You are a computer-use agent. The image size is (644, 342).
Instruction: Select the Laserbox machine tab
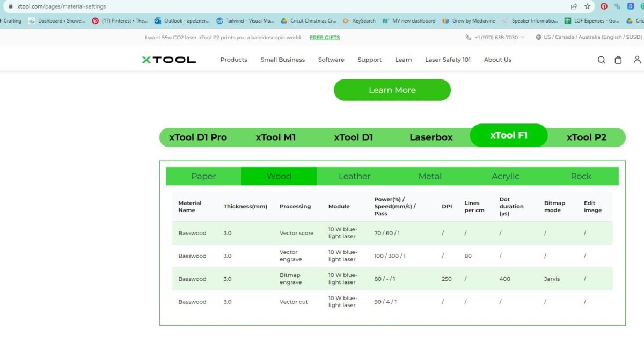(x=431, y=137)
